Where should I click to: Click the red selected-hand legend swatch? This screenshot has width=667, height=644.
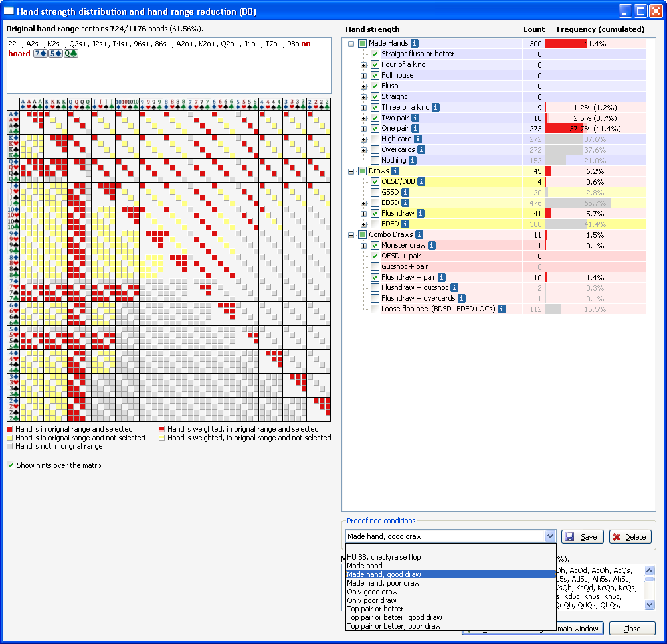[9, 430]
